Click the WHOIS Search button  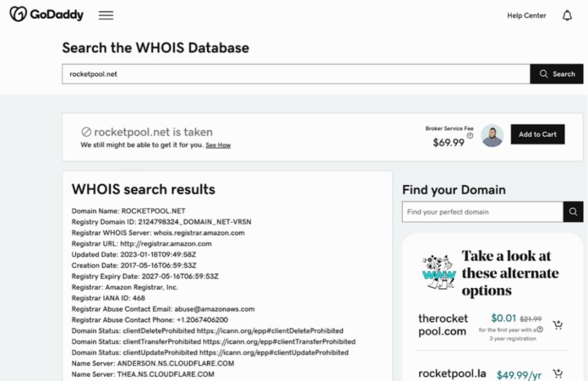click(557, 74)
